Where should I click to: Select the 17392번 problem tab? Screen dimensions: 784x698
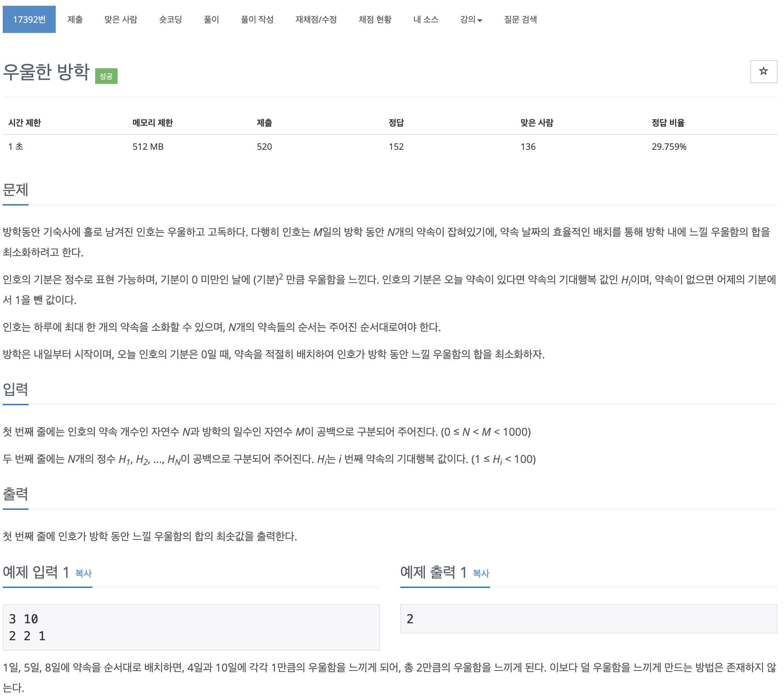[29, 20]
